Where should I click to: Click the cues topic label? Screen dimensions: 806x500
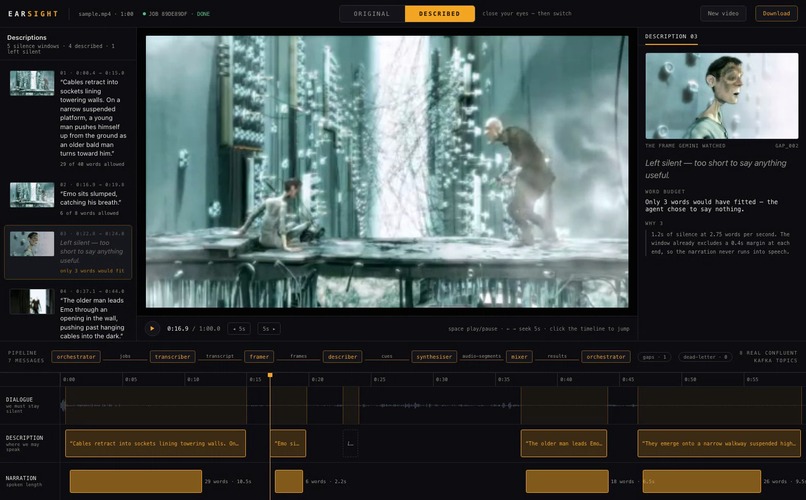click(387, 356)
